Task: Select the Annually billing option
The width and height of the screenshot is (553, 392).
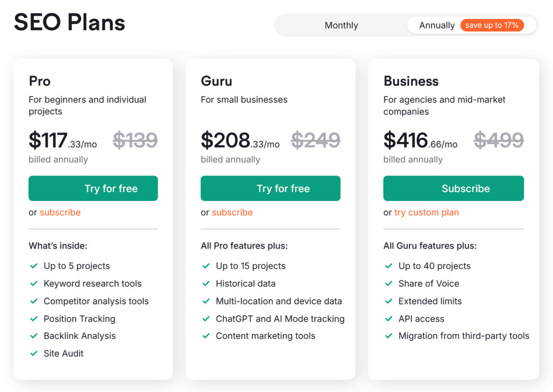Action: point(437,25)
